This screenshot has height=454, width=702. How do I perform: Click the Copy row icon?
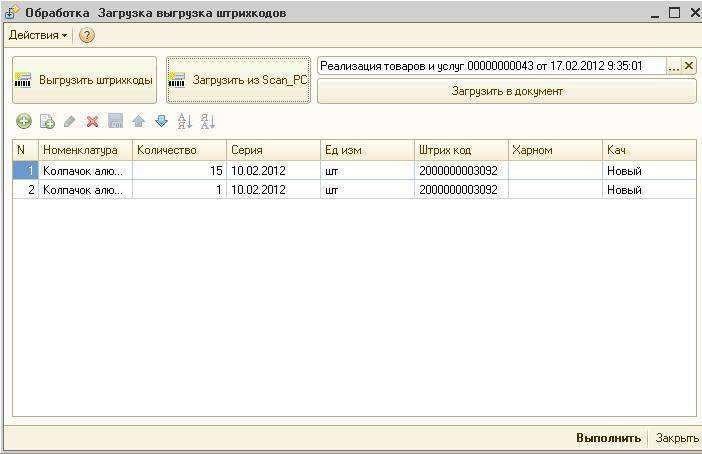46,121
